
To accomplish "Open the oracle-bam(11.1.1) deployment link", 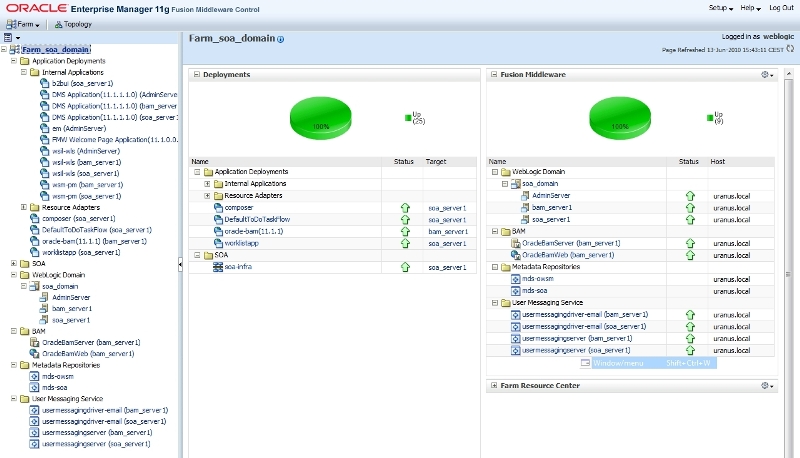I will pos(254,231).
